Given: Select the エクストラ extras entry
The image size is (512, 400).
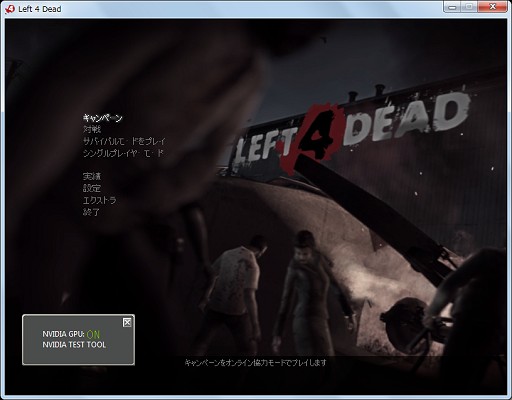Looking at the screenshot, I should tap(99, 200).
